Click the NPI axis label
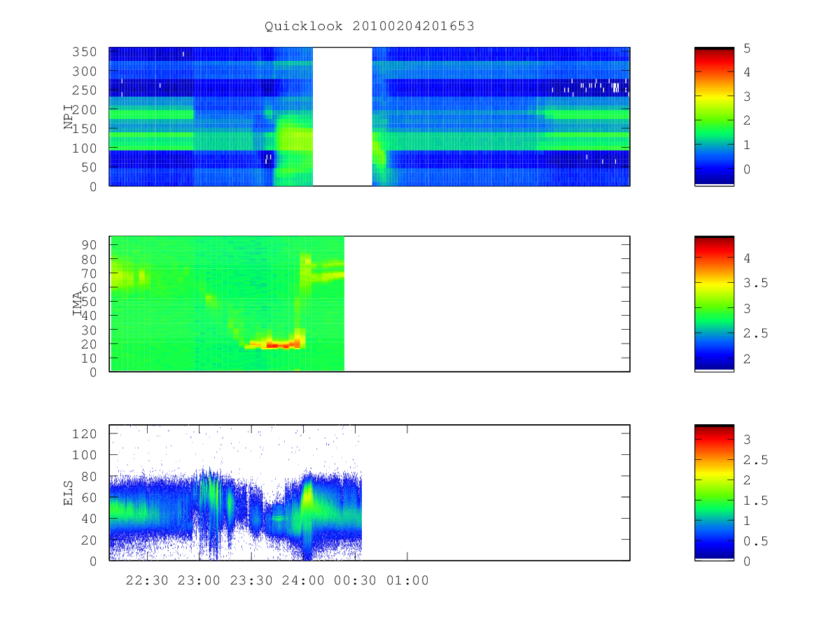This screenshot has height=630, width=840. pos(69,117)
